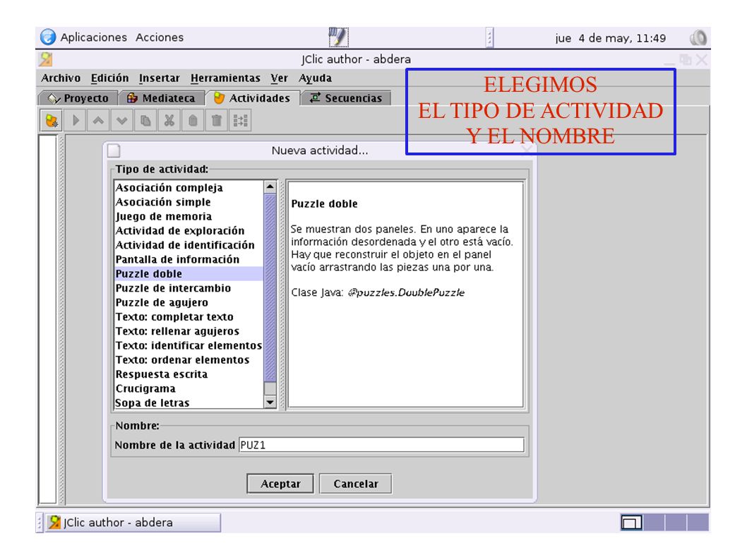The width and height of the screenshot is (747, 560).
Task: Click the GNOME panel globe icon
Action: 47,37
